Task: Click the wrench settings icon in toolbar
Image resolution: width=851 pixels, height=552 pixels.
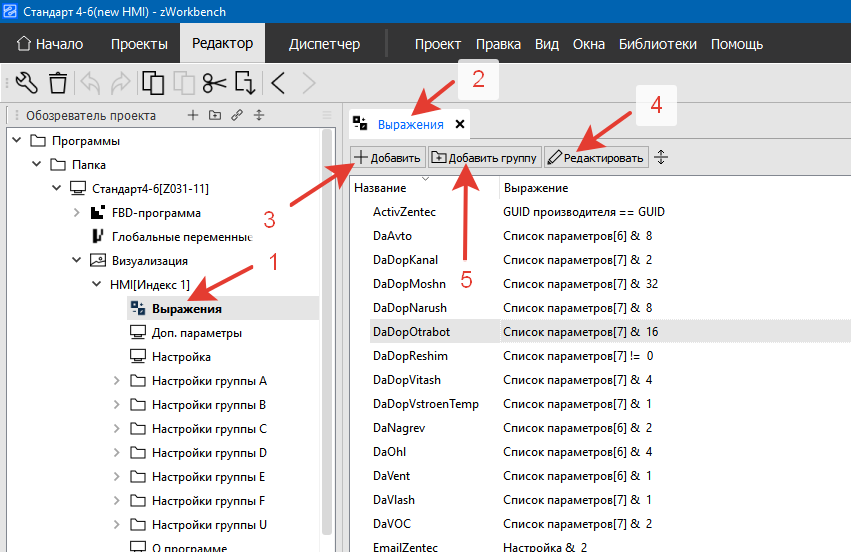Action: point(27,83)
